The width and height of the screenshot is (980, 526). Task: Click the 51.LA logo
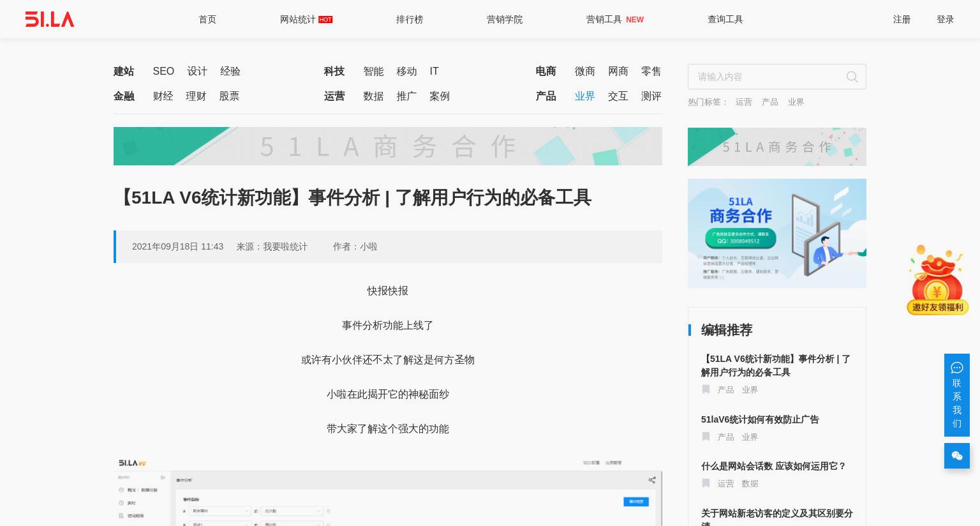pyautogui.click(x=50, y=19)
